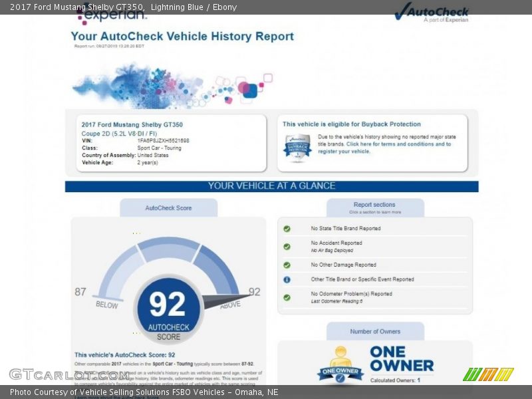The height and width of the screenshot is (399, 532).
Task: Click 'Lightning Blue / Ebony' caption at top
Action: (x=194, y=7)
